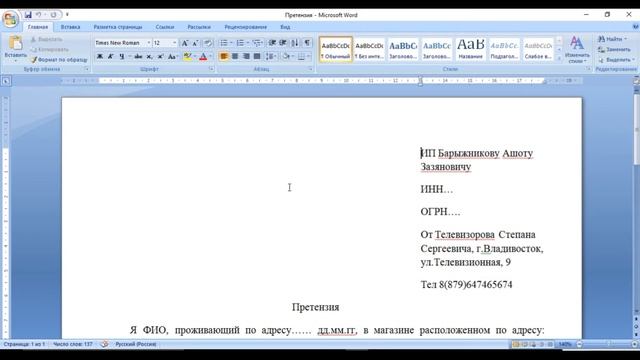This screenshot has width=640, height=360.
Task: Toggle bold formatting Ж
Action: click(100, 56)
